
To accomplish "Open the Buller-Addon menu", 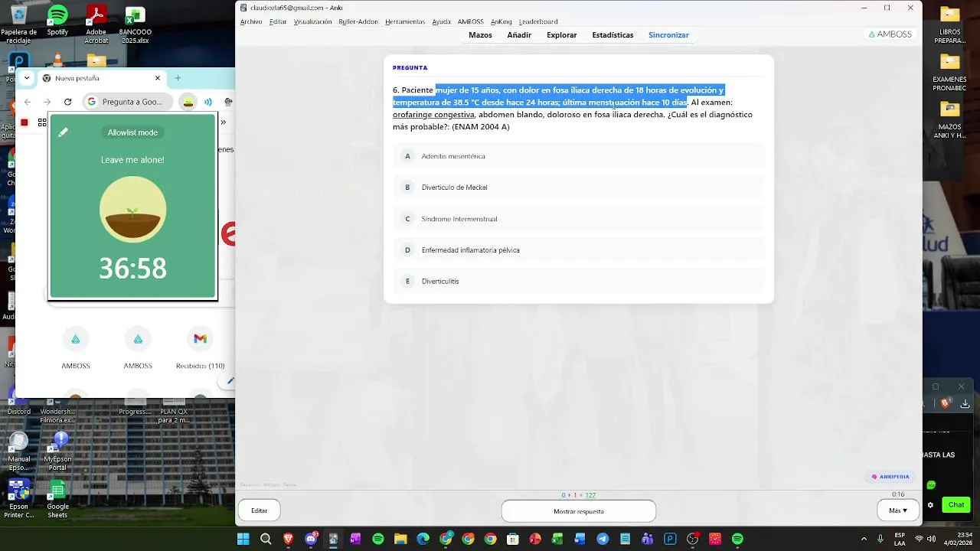I will (358, 21).
